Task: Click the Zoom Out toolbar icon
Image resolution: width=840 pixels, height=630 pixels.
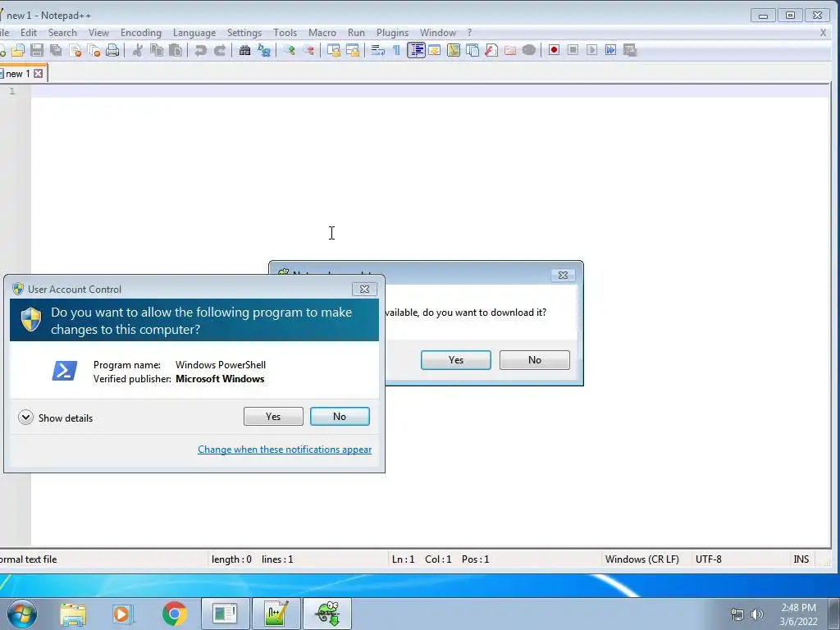Action: point(308,50)
